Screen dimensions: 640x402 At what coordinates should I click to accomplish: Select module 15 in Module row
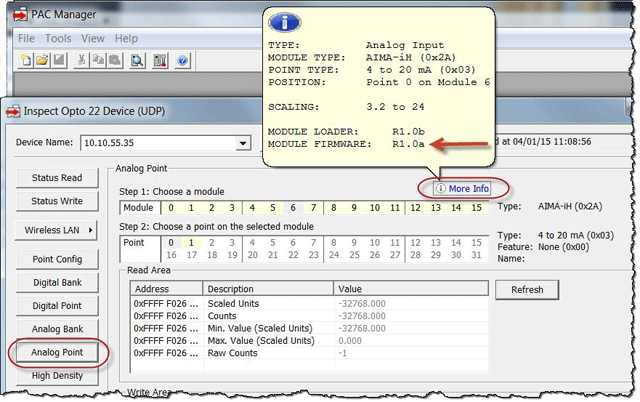pyautogui.click(x=477, y=208)
